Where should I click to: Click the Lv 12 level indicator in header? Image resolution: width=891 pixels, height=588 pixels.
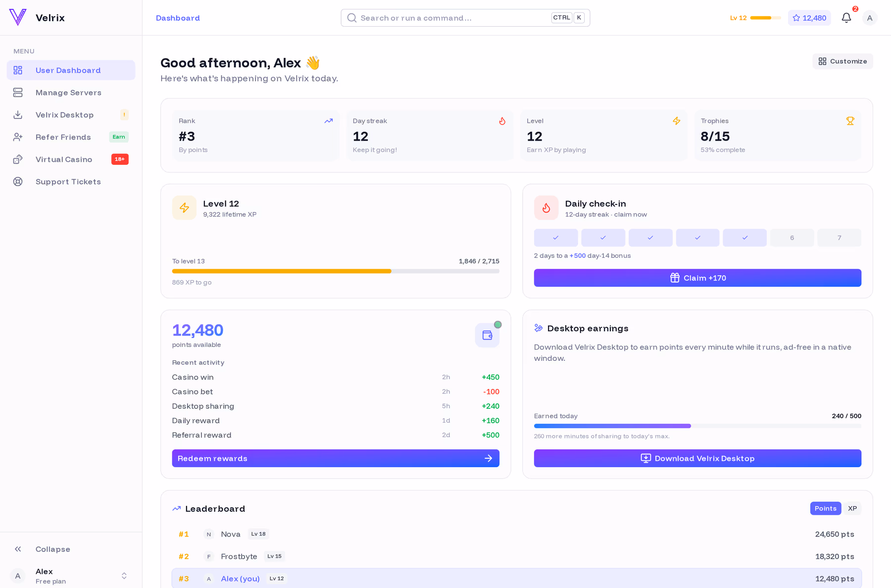pyautogui.click(x=755, y=18)
